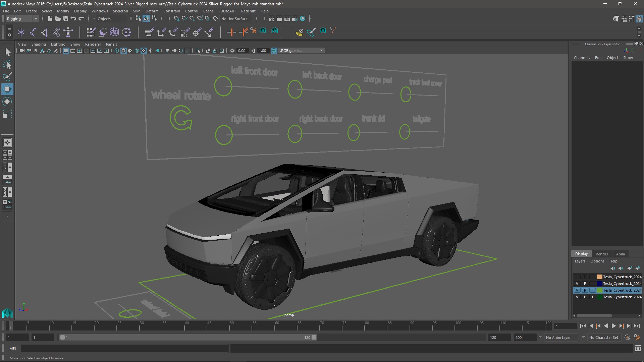Choose the Scale tool in toolbox
This screenshot has width=644, height=362.
tap(7, 114)
